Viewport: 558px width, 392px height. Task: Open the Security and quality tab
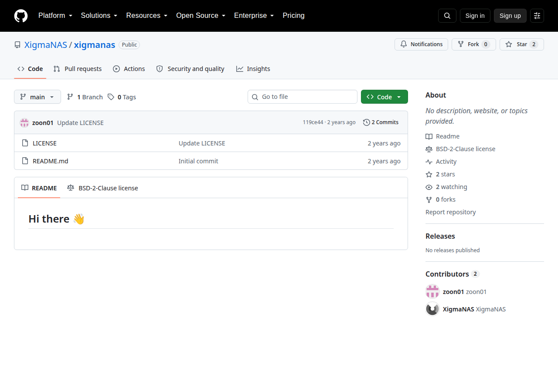click(190, 69)
